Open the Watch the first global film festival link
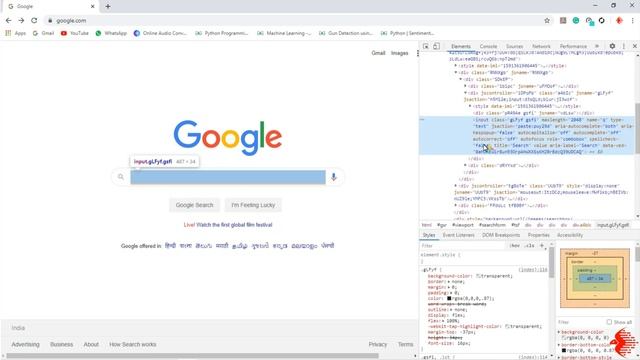Image resolution: width=640 pixels, height=360 pixels. 234,225
